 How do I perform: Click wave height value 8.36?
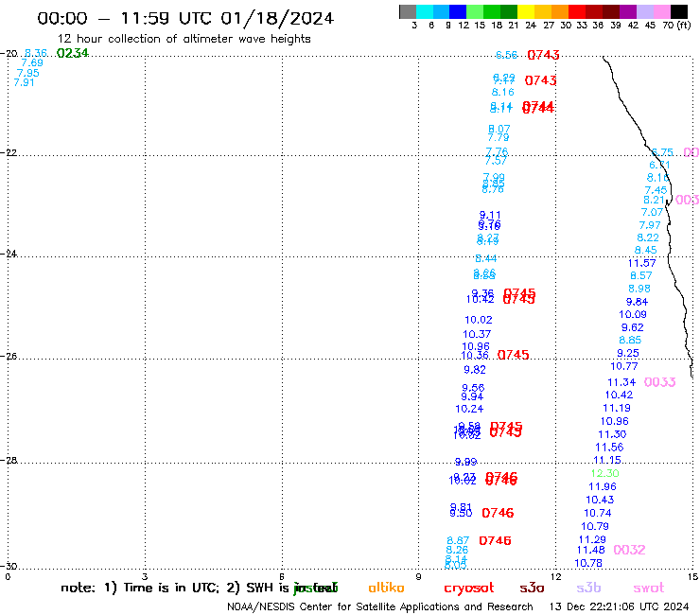[x=36, y=54]
